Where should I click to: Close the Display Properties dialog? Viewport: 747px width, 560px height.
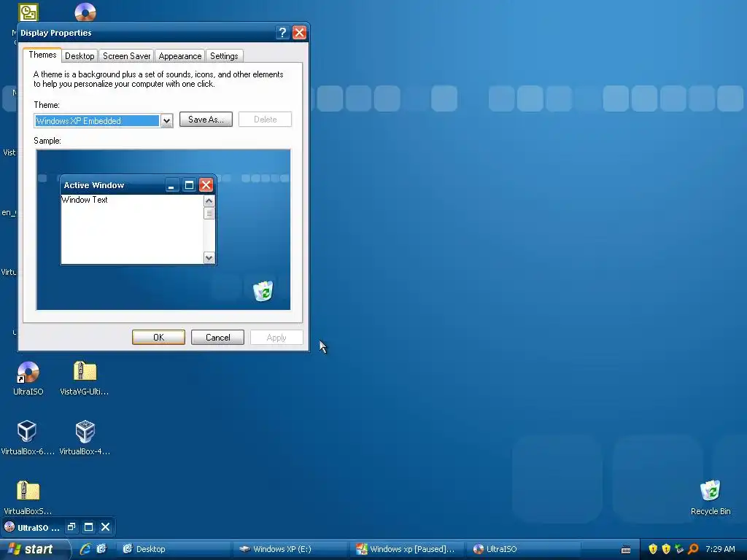(x=299, y=32)
